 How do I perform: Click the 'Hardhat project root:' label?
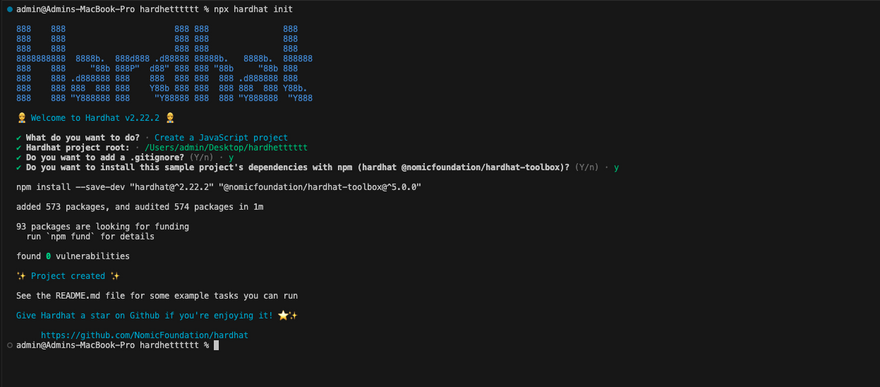(77, 148)
